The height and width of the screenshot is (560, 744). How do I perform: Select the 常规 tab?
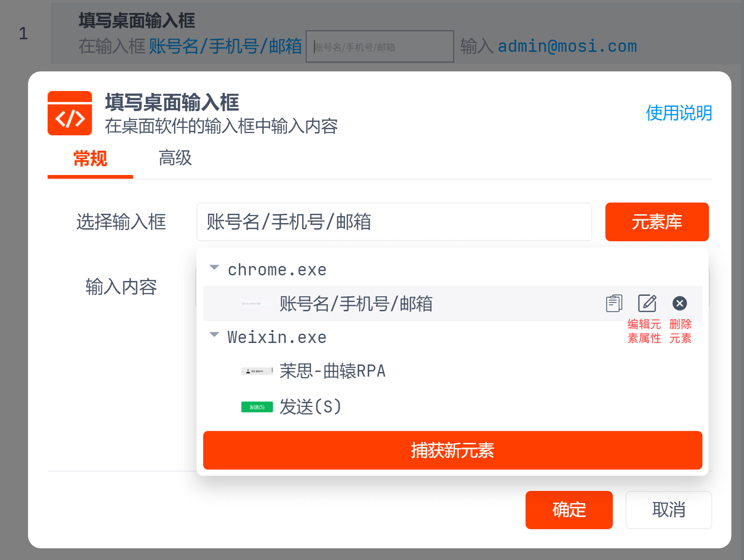90,159
